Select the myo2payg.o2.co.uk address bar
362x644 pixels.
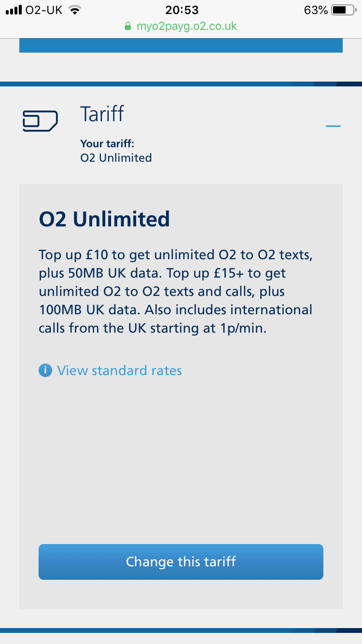(x=186, y=26)
